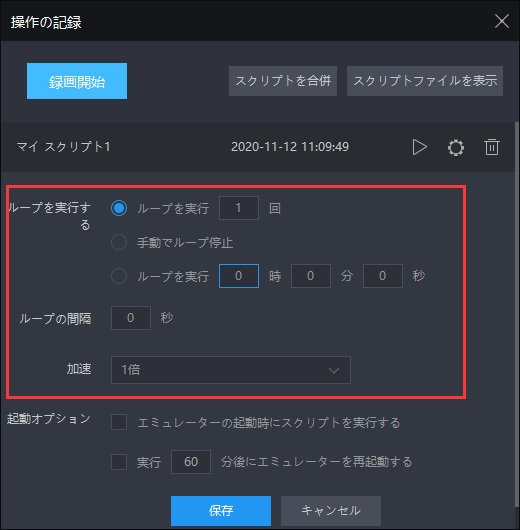The height and width of the screenshot is (530, 520).
Task: Play the マイ スクリプト1 script
Action: 420,147
